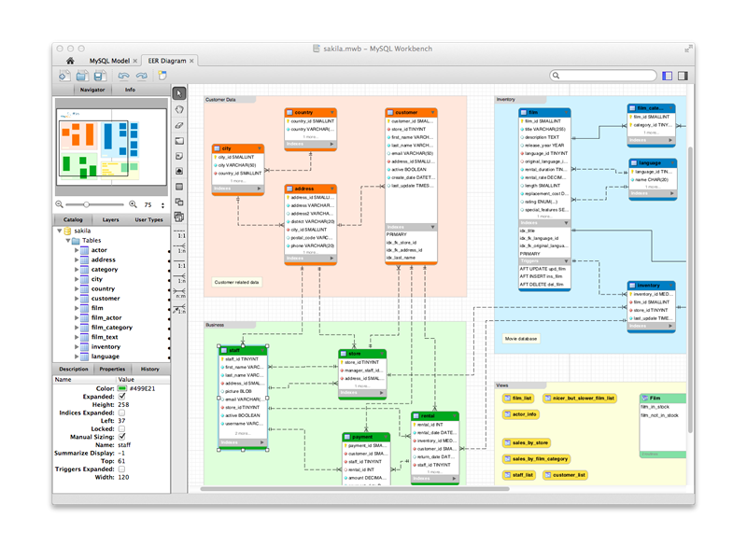Select the nicer_but_slower_film_list view

(580, 399)
